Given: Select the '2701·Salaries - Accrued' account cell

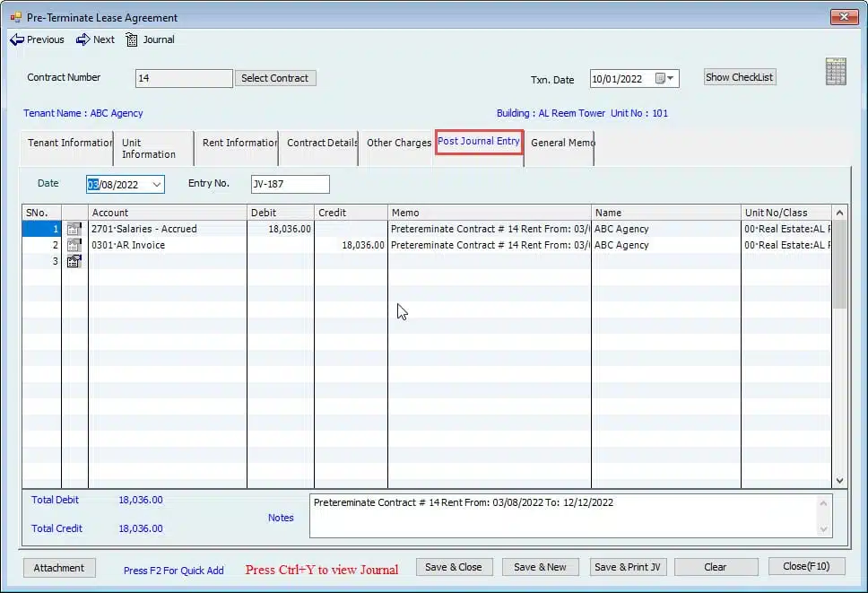Looking at the screenshot, I should 167,229.
